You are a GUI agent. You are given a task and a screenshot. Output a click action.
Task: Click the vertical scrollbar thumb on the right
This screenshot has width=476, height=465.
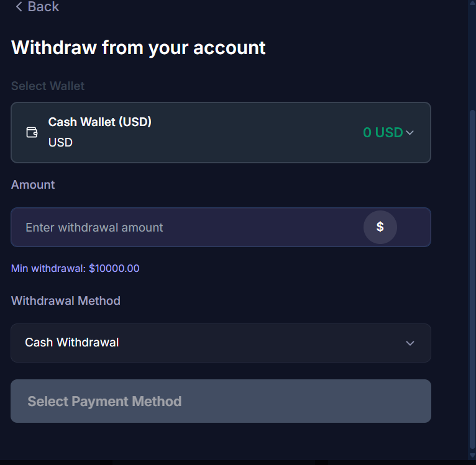pos(472,279)
